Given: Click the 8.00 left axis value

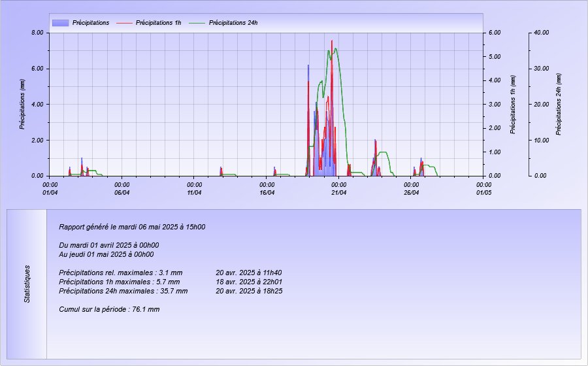Looking at the screenshot, I should point(37,33).
